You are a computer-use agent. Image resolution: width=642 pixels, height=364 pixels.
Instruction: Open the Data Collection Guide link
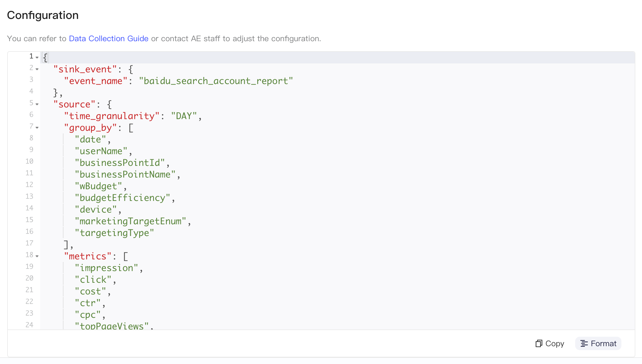click(109, 38)
